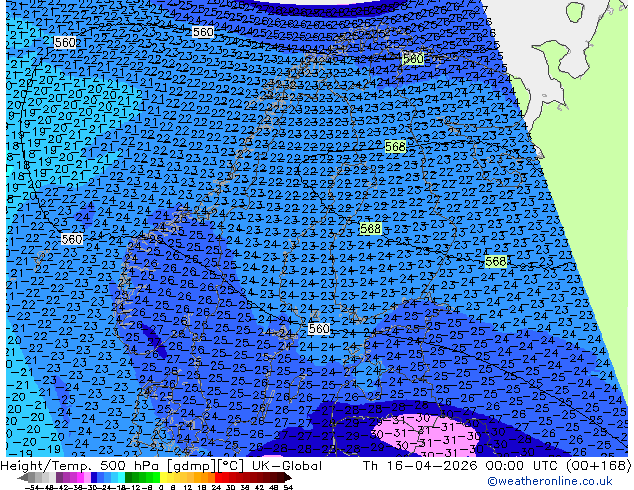Open the weatheronline.co.uk copyright link
The width and height of the screenshot is (634, 490).
550,481
